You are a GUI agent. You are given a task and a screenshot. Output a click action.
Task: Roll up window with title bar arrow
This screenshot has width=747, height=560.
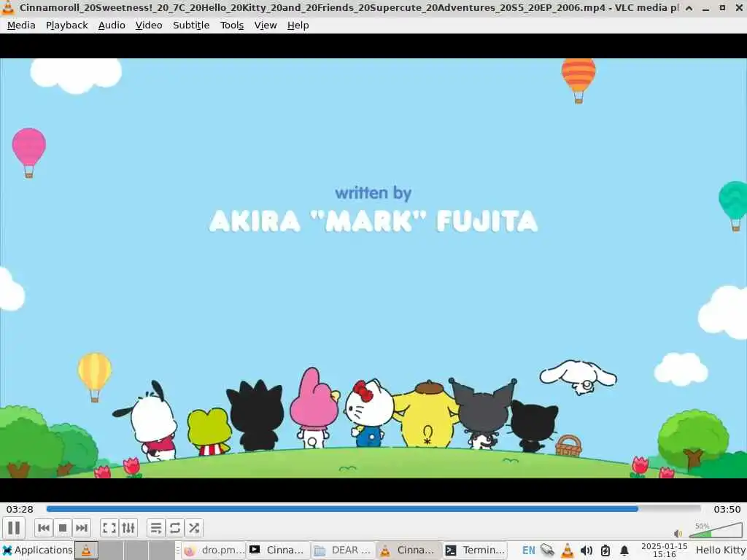click(689, 8)
